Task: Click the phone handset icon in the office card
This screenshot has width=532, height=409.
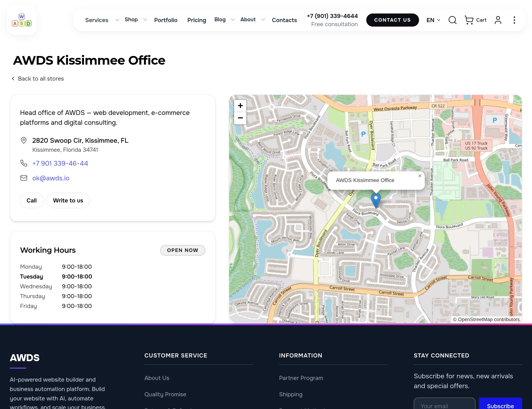Action: [x=24, y=163]
